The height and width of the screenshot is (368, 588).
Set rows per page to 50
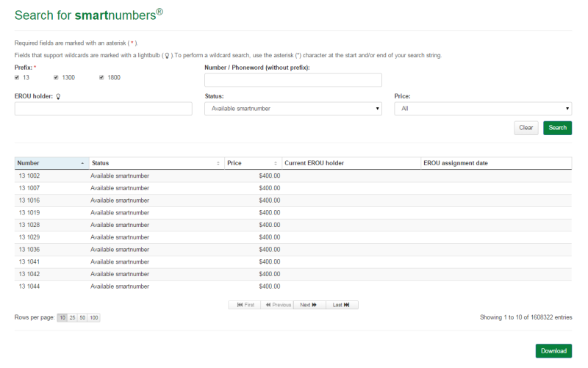82,318
